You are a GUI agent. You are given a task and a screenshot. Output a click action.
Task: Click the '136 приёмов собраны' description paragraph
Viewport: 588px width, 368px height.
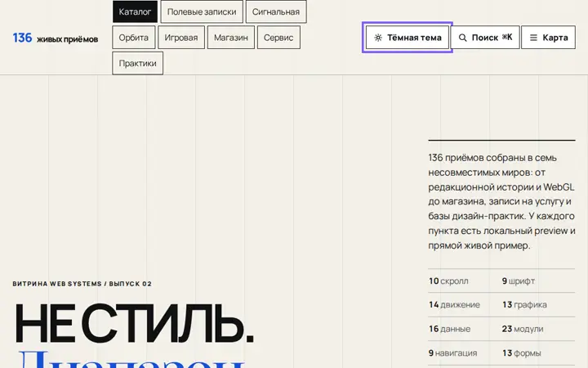coord(501,202)
